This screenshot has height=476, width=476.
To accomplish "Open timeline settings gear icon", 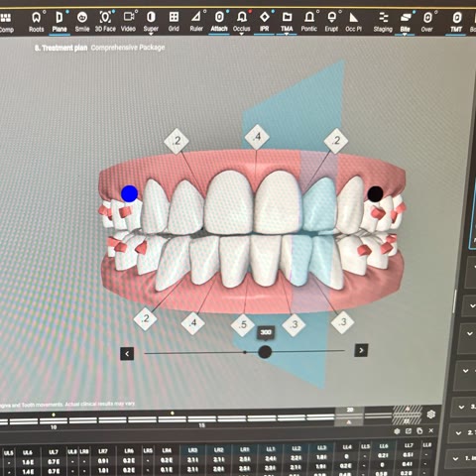I will pyautogui.click(x=431, y=415).
